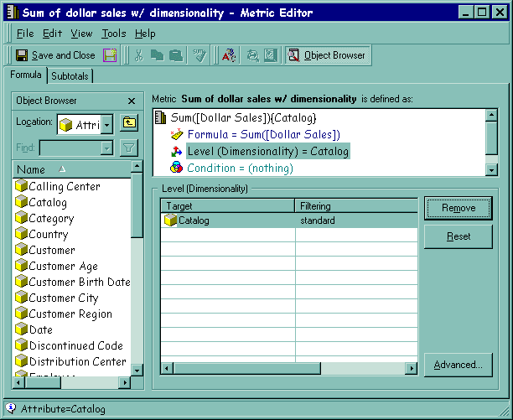Select Customer Region in attribute list
Viewport: 513px width, 420px height.
click(x=70, y=314)
